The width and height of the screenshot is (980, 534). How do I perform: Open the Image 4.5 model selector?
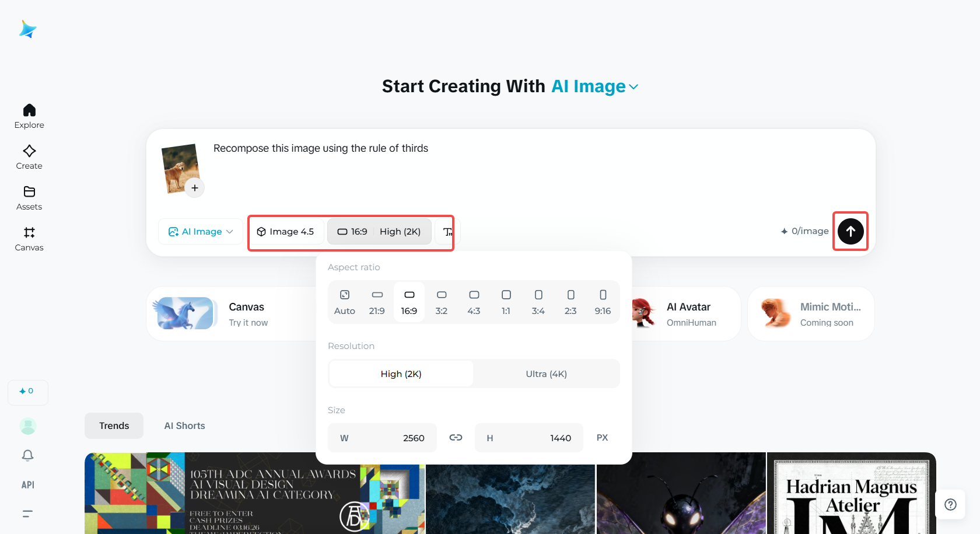coord(285,232)
